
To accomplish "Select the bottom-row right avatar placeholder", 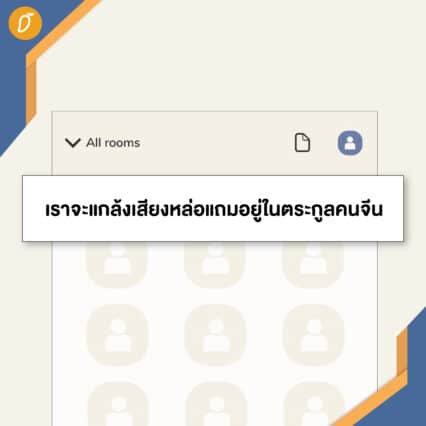I will [313, 404].
